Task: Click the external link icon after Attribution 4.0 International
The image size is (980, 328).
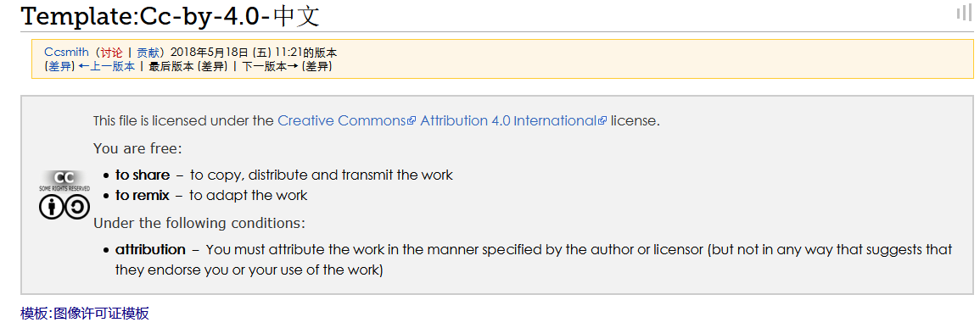Action: click(x=602, y=121)
